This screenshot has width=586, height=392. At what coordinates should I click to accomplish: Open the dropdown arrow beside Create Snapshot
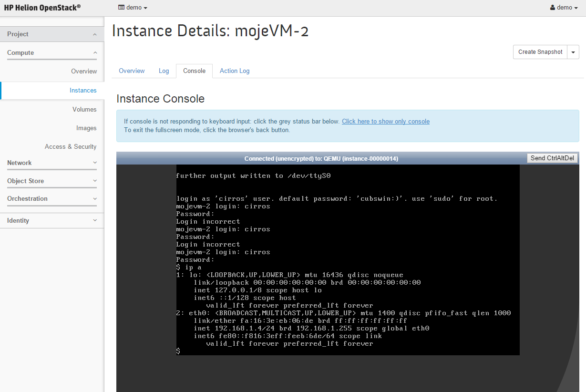click(573, 52)
